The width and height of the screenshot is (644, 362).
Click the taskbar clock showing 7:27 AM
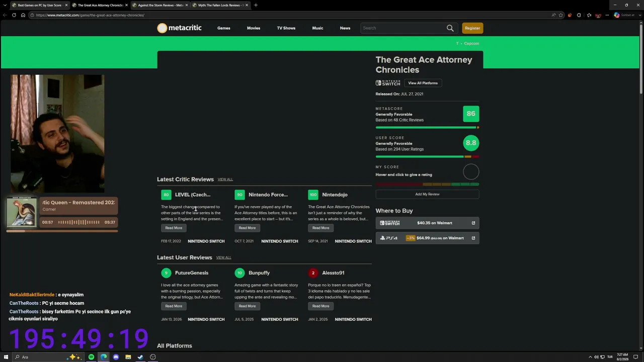coord(622,357)
